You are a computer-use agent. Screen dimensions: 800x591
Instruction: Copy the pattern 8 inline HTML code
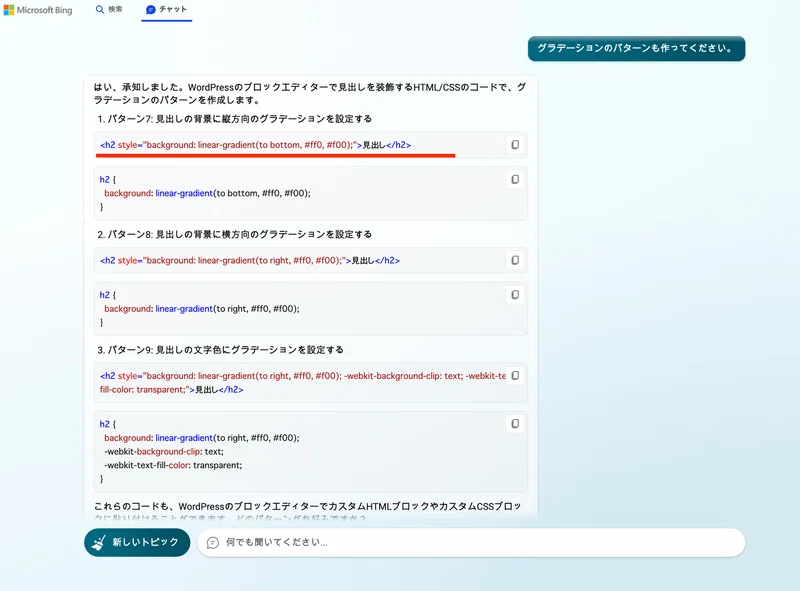point(515,260)
